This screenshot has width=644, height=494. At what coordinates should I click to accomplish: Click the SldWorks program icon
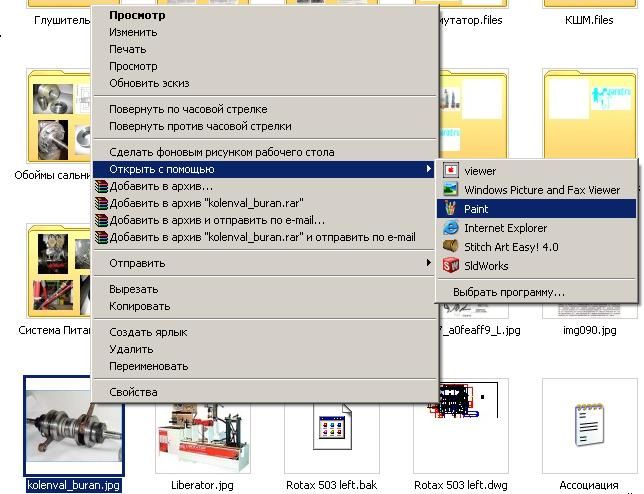pyautogui.click(x=450, y=266)
